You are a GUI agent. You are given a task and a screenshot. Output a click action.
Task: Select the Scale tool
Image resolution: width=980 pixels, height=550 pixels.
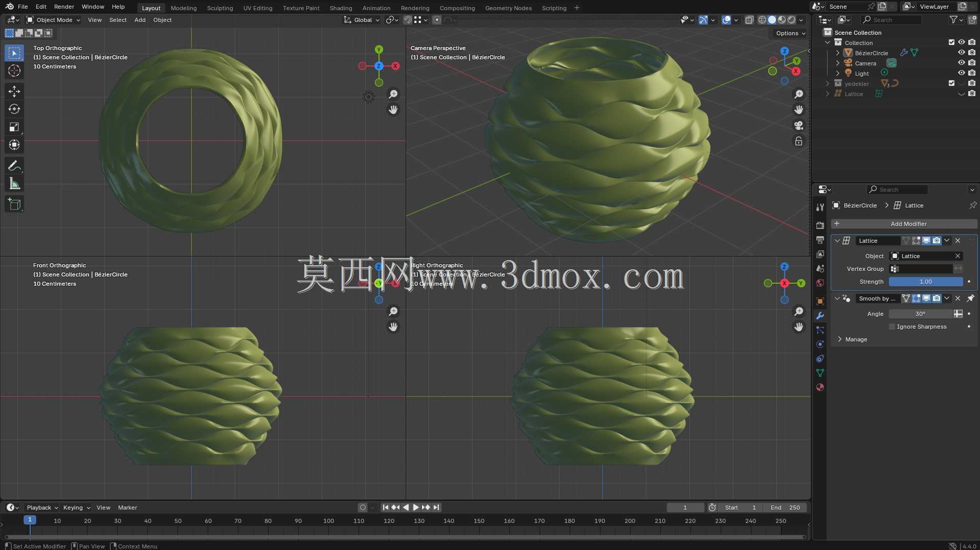click(14, 127)
